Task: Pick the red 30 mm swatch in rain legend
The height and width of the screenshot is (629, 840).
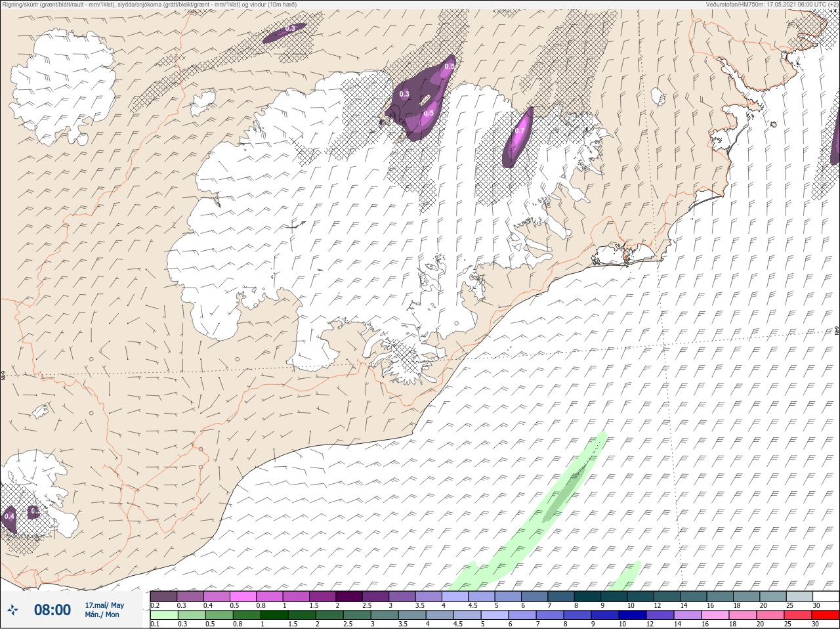Action: pyautogui.click(x=825, y=615)
